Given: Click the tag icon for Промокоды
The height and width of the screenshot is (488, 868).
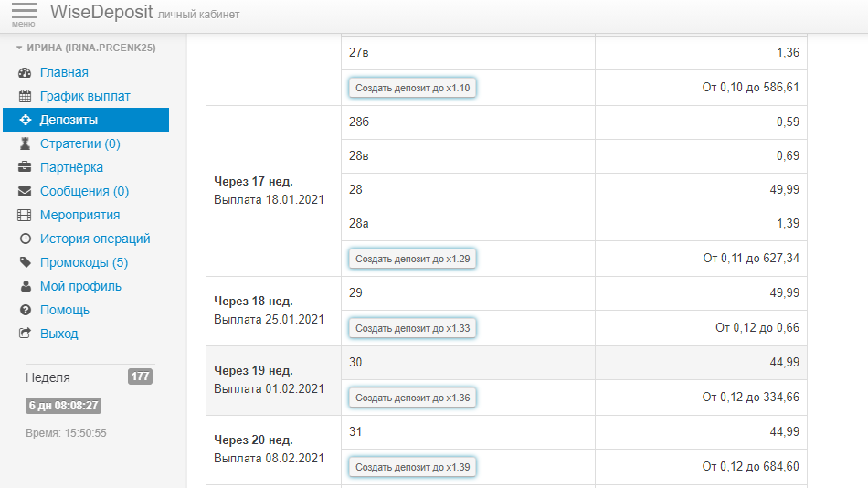Looking at the screenshot, I should coord(25,263).
